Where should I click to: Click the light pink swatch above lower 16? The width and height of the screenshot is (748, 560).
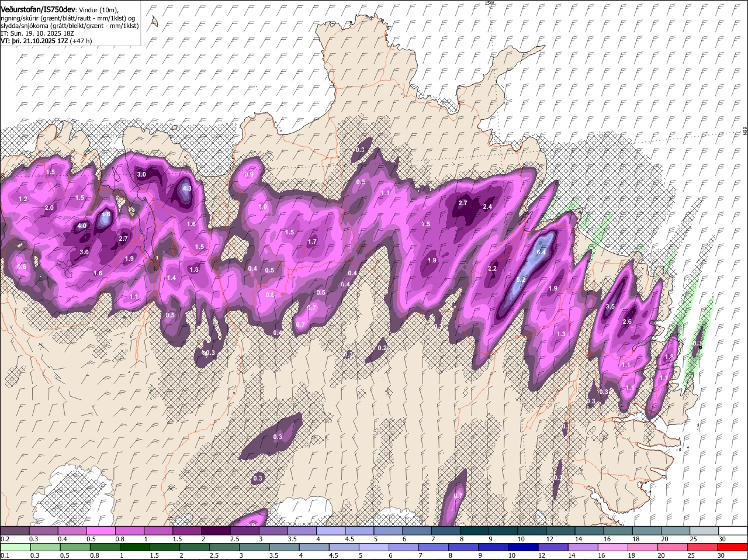pos(614,547)
